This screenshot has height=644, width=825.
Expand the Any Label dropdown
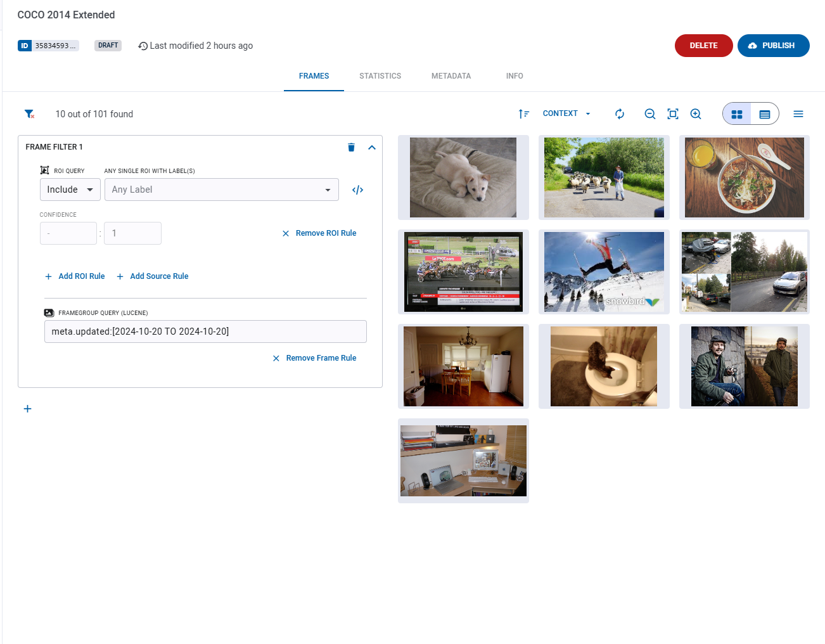click(221, 190)
